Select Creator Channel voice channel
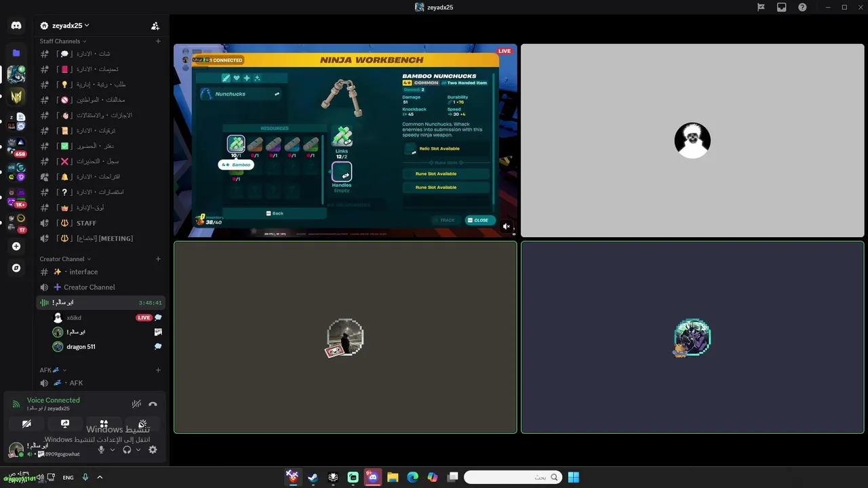This screenshot has height=488, width=868. click(x=100, y=287)
